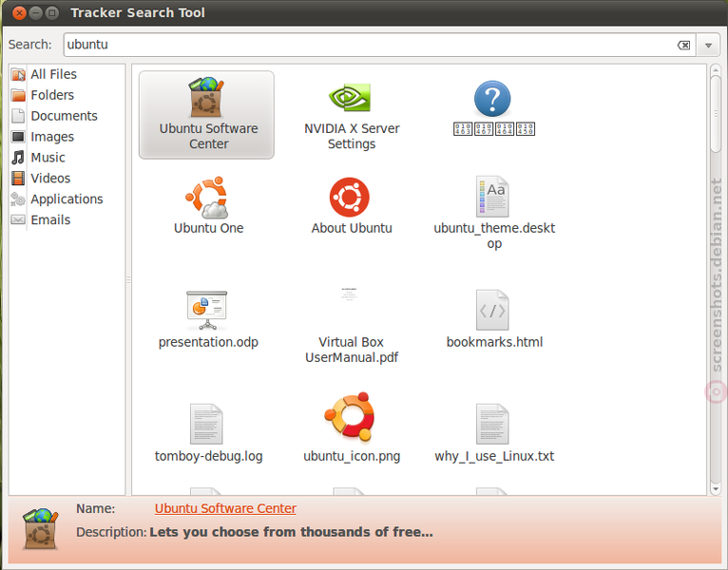Filter results by Applications
The width and height of the screenshot is (728, 570).
(67, 199)
